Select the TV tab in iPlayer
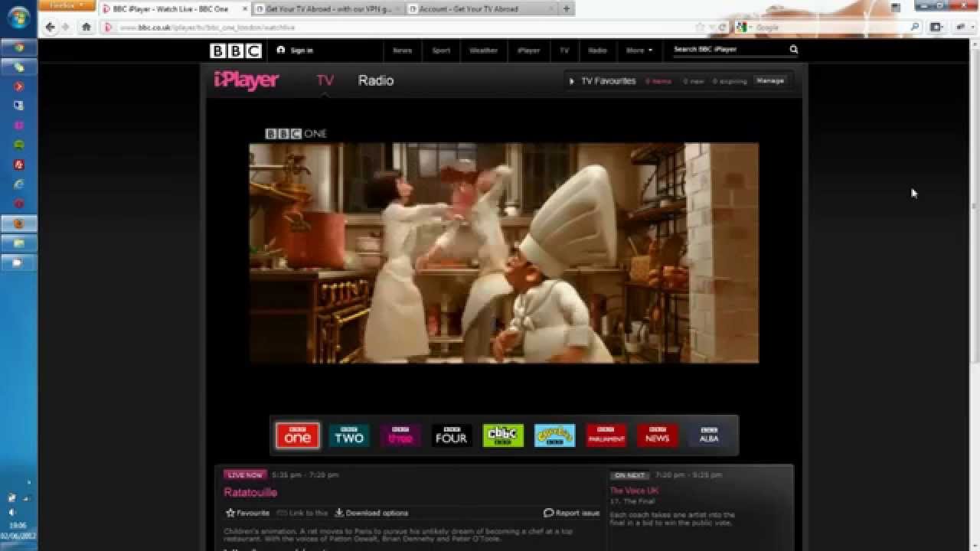This screenshot has height=551, width=980. pyautogui.click(x=325, y=80)
